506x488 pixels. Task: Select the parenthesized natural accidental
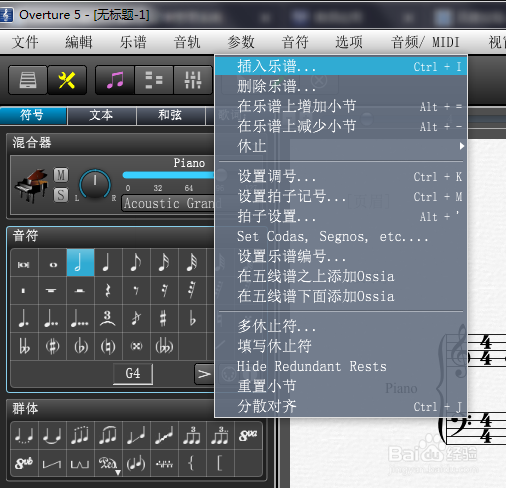[108, 346]
